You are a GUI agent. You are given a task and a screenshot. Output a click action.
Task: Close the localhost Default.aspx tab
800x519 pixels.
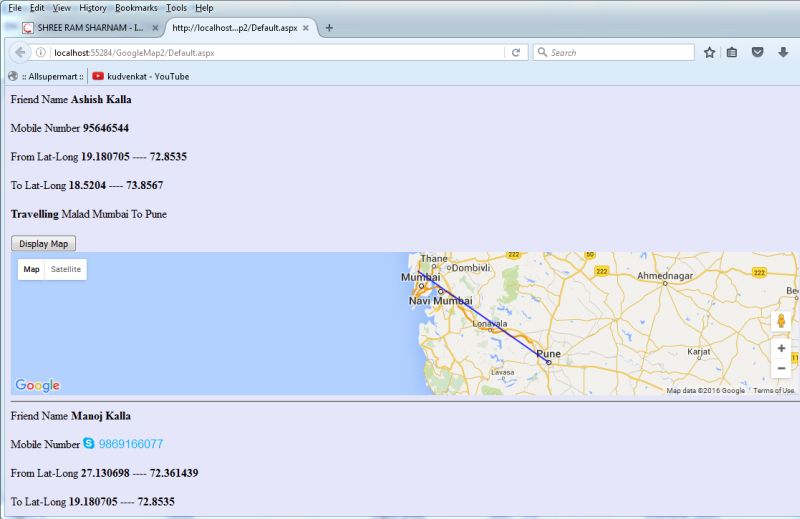(306, 28)
